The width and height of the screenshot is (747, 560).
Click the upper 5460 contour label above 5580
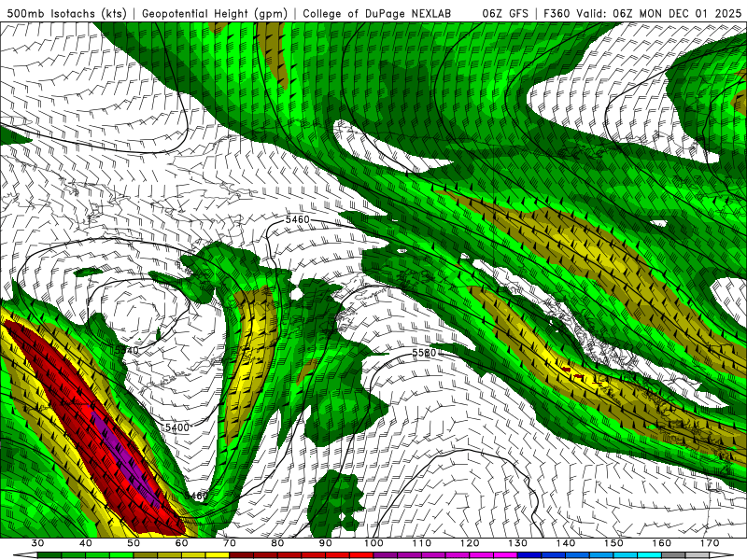(297, 219)
